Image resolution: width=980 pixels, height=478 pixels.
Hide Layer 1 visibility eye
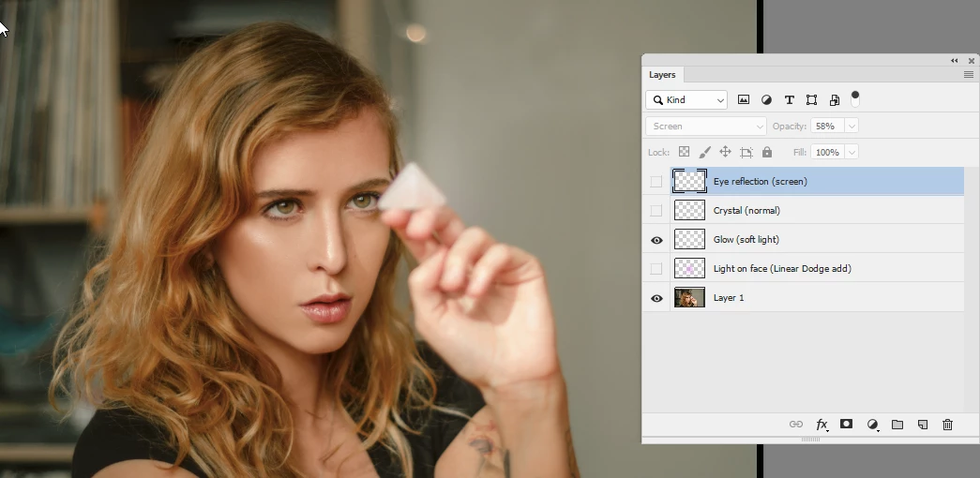click(656, 298)
